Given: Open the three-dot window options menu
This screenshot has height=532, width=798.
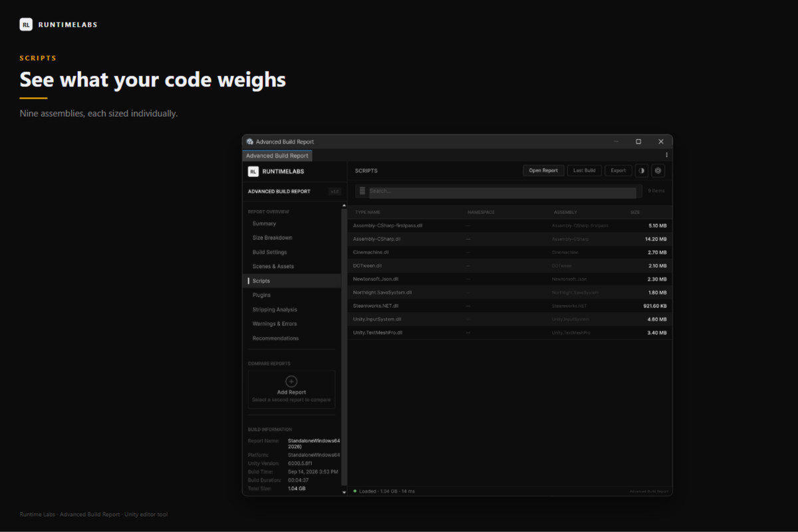Looking at the screenshot, I should [667, 155].
